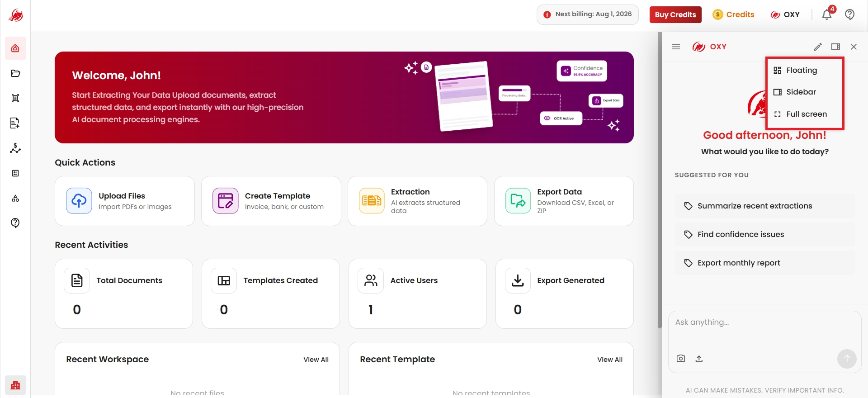This screenshot has width=868, height=398.
Task: Open the shapes sidebar icon
Action: (x=15, y=198)
